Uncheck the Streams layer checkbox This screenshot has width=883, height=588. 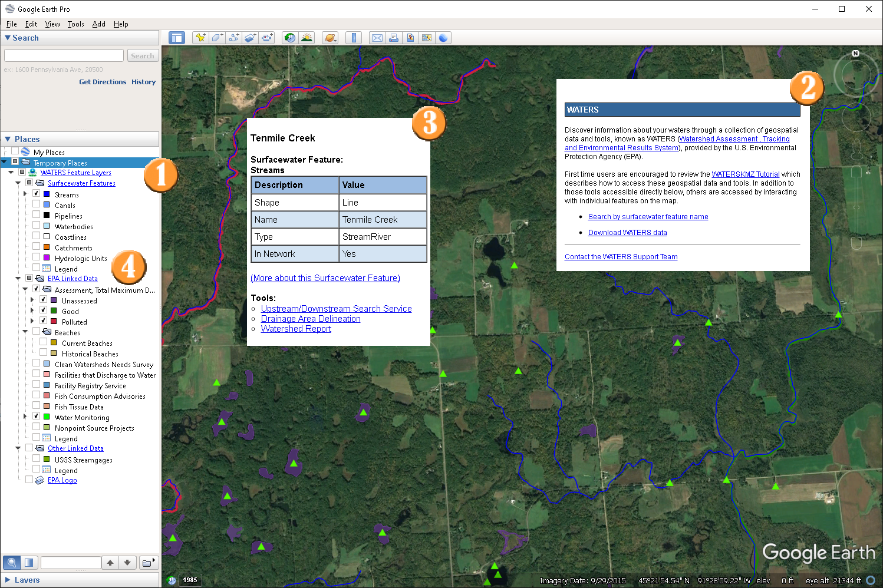pyautogui.click(x=37, y=194)
